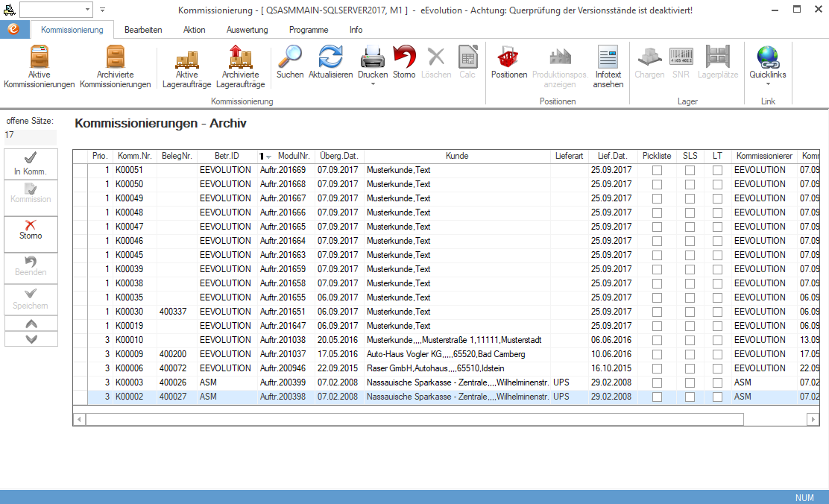Check LT for K00006
Screen dimensions: 829x504
pos(717,368)
